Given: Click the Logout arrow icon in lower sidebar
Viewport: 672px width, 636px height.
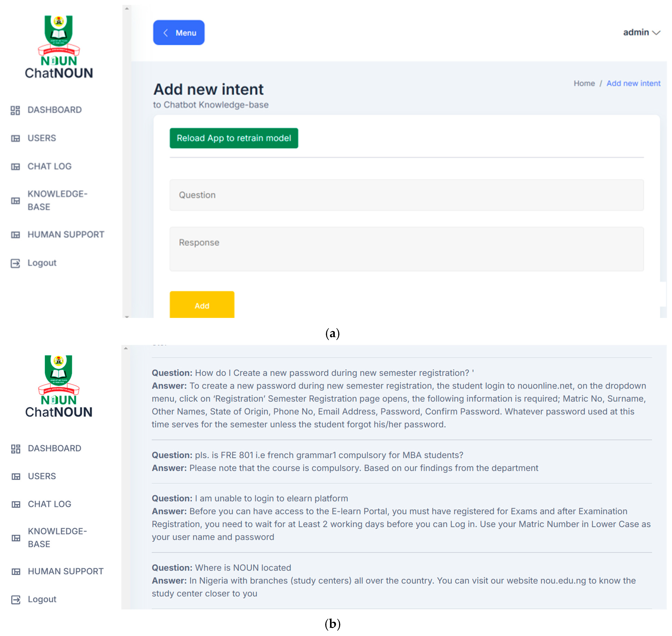Looking at the screenshot, I should tap(16, 599).
